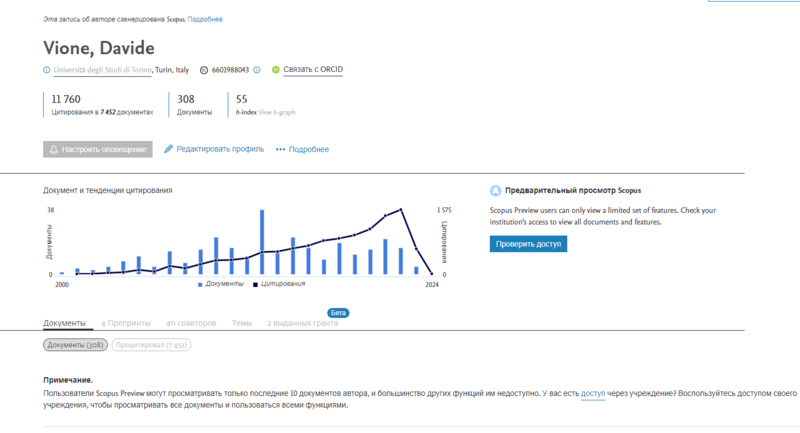
Task: Click the pencil icon for editing the profile
Action: point(169,149)
